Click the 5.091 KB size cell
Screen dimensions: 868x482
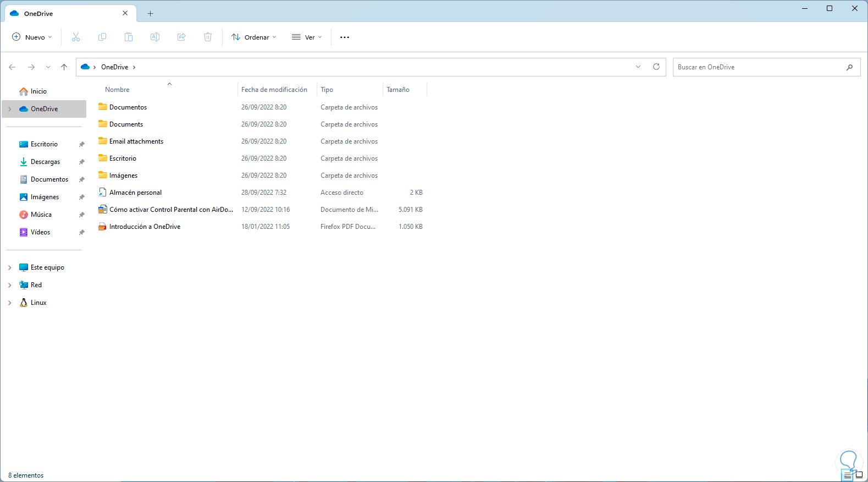[411, 210]
